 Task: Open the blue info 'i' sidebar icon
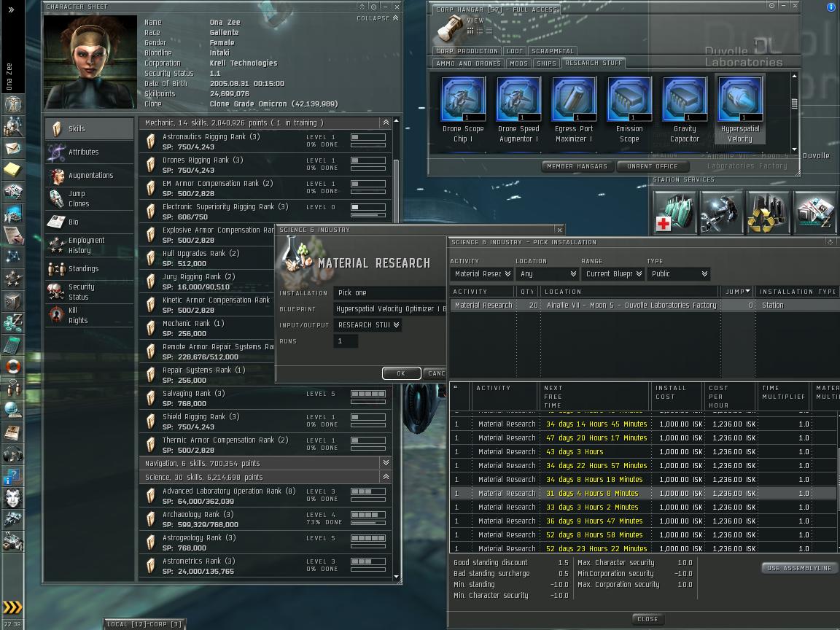coord(12,476)
